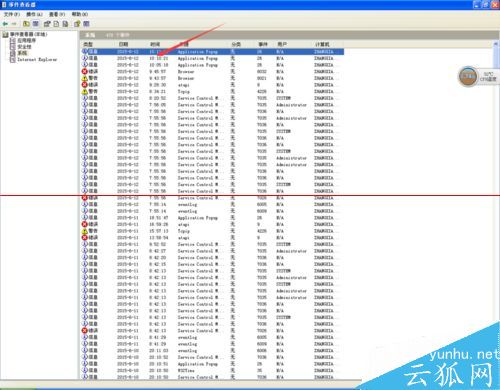Select the first red error event icon
This screenshot has width=500, height=390.
pos(85,71)
